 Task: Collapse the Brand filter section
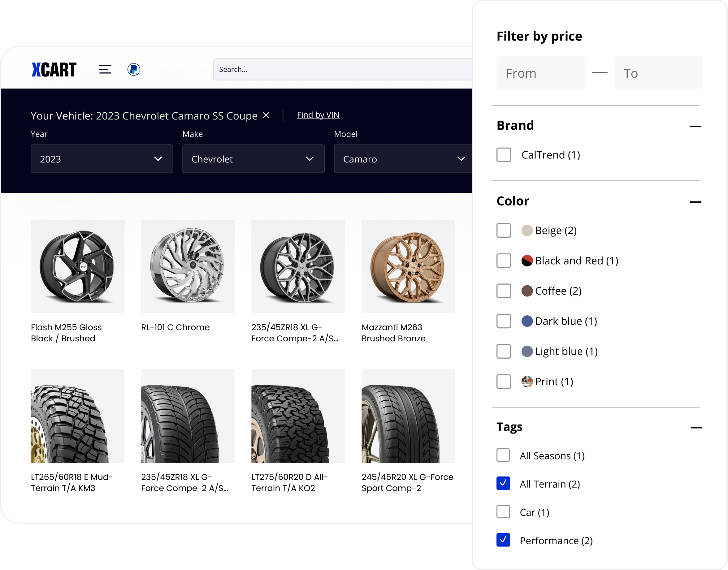coord(696,126)
